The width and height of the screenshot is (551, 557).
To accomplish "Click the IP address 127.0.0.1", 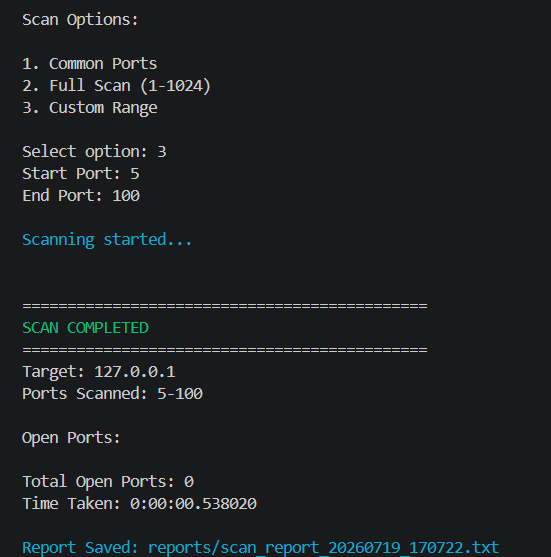I will coord(135,372).
